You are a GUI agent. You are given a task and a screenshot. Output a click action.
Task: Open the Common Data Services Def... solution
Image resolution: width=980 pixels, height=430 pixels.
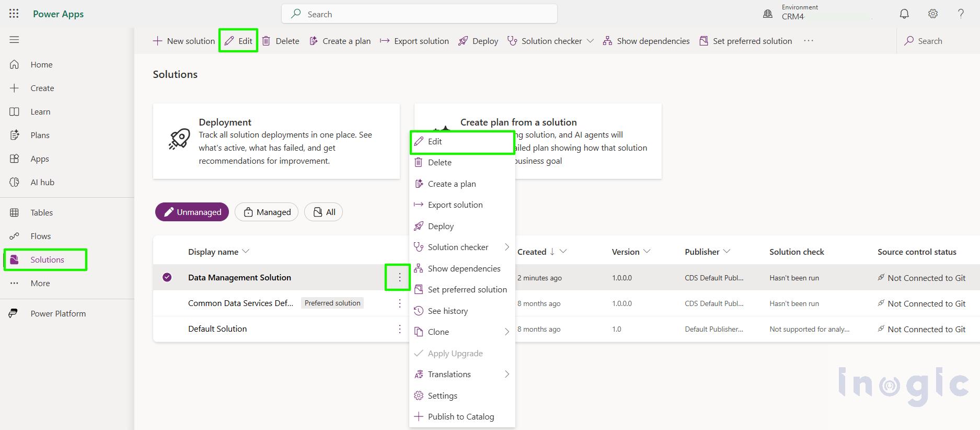240,303
